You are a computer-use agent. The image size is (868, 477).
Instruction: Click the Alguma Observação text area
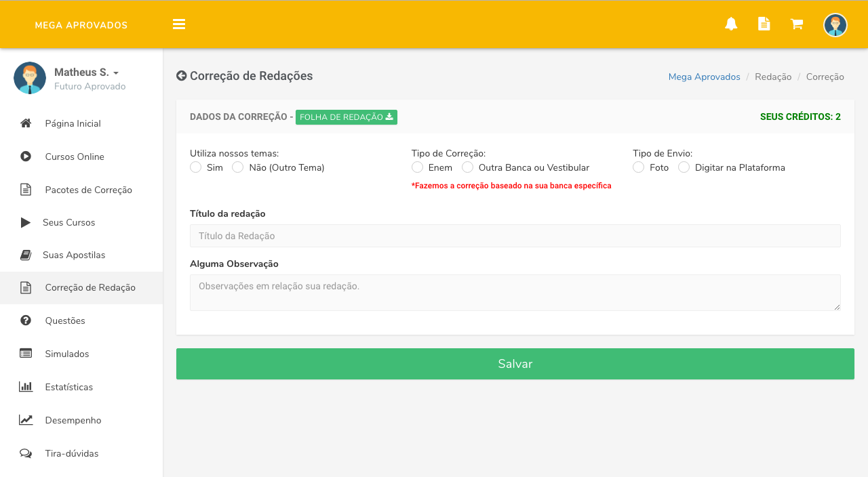coord(515,293)
